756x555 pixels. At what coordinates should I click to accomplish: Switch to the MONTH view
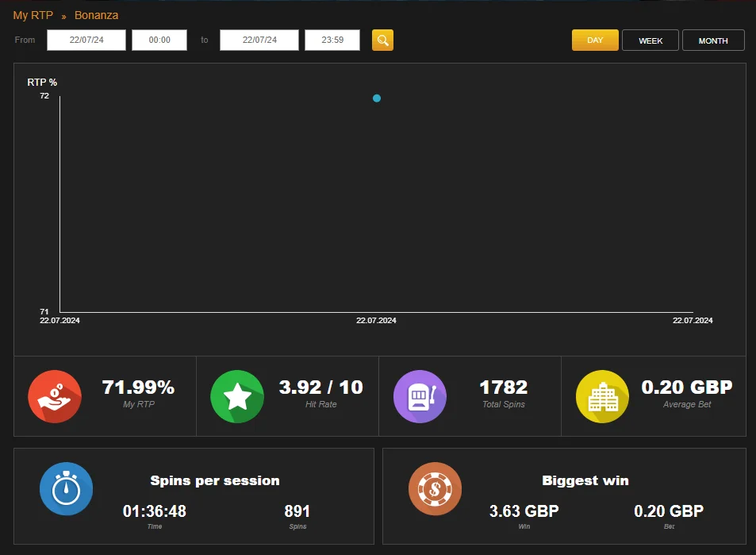click(713, 40)
